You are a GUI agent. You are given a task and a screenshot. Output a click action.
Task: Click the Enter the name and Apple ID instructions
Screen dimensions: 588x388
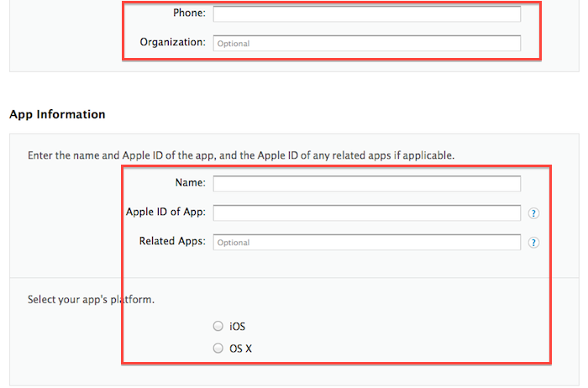[x=241, y=155]
